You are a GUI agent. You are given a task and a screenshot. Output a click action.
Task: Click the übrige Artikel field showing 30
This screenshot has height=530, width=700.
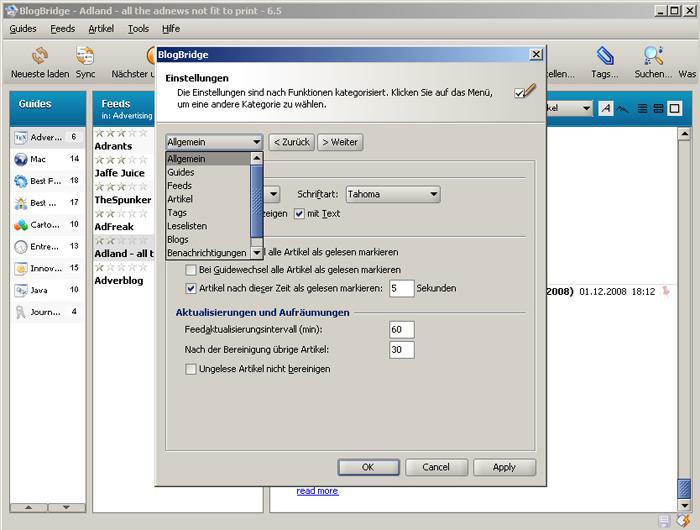point(401,350)
